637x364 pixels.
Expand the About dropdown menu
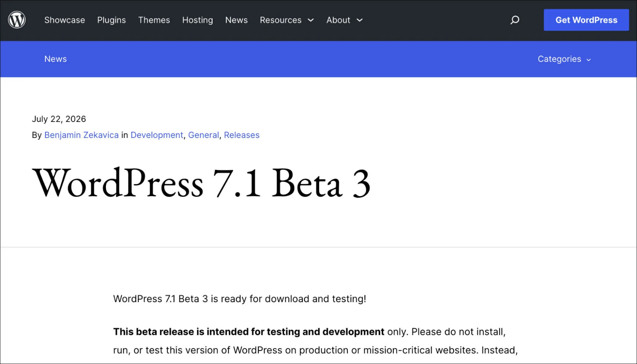[344, 20]
